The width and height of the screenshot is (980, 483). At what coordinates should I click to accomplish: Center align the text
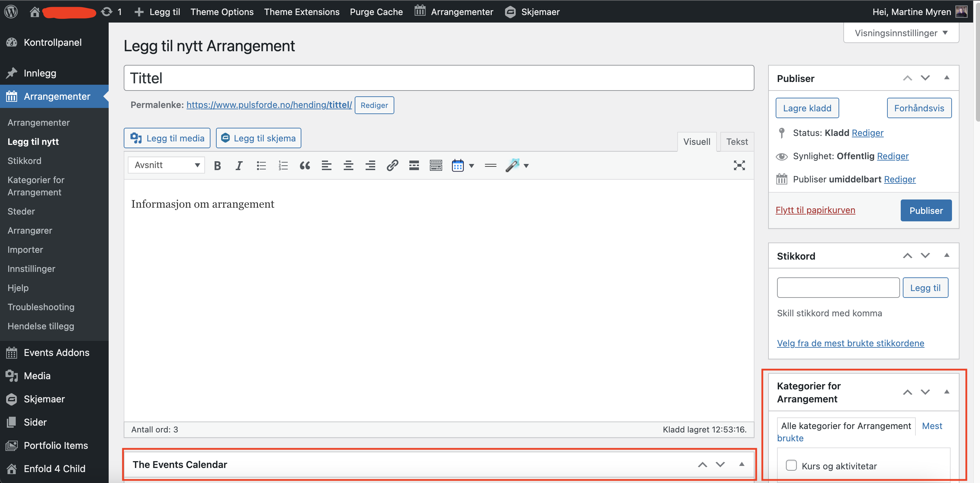[x=348, y=165]
